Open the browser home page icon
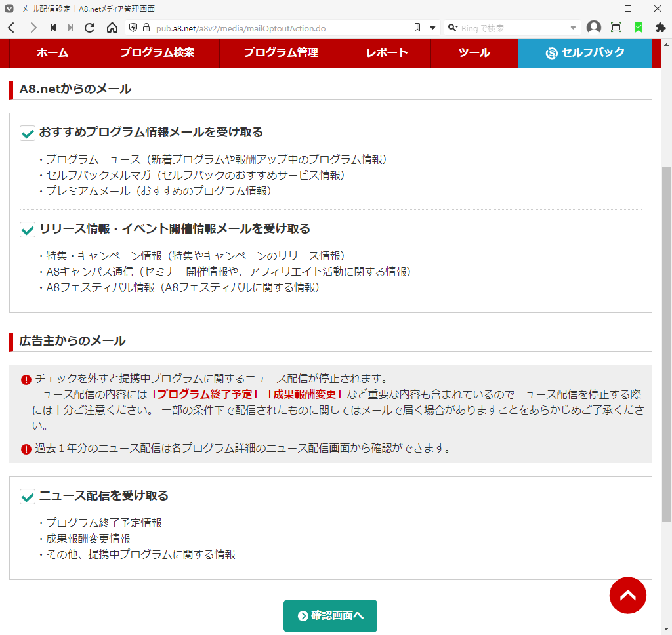Screen dimensions: 672x635 tap(112, 28)
